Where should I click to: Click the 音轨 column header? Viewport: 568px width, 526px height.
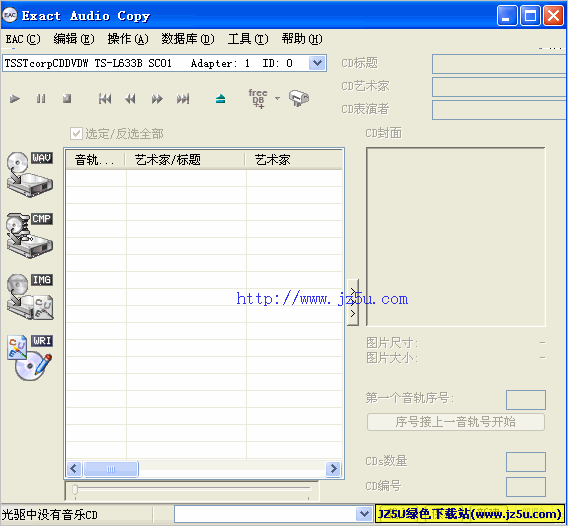[x=96, y=159]
